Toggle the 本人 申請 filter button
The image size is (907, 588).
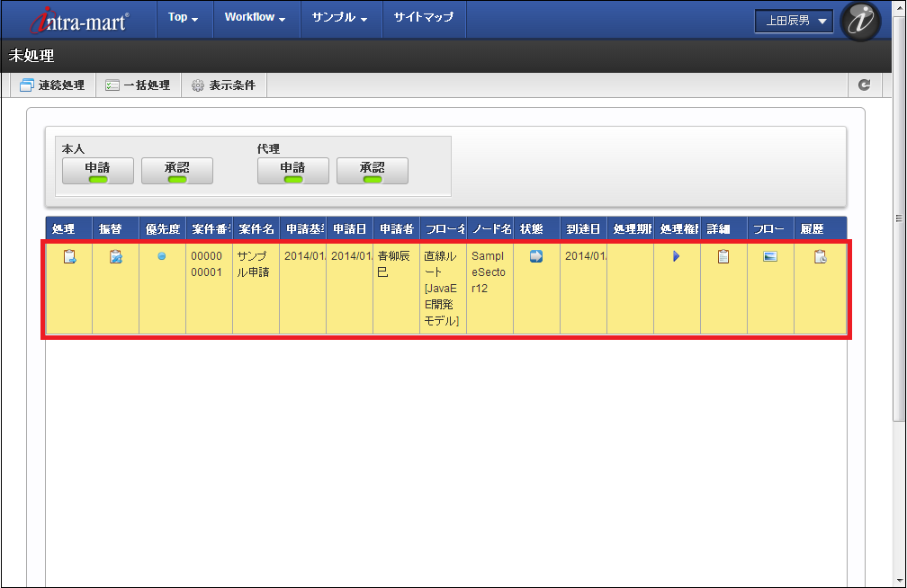click(x=98, y=171)
